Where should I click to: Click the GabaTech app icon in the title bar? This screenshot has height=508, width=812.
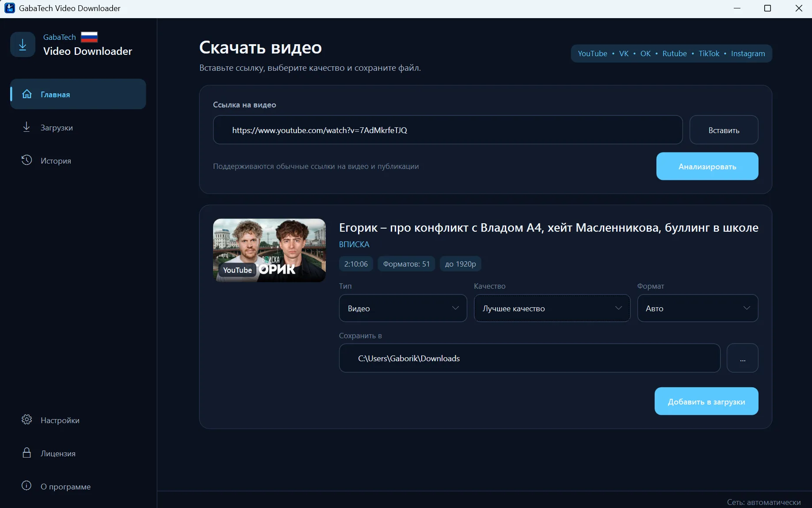click(9, 8)
